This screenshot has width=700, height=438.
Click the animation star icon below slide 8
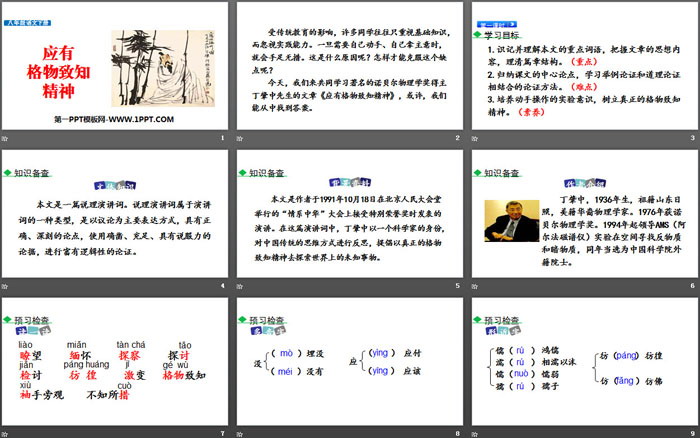click(240, 433)
